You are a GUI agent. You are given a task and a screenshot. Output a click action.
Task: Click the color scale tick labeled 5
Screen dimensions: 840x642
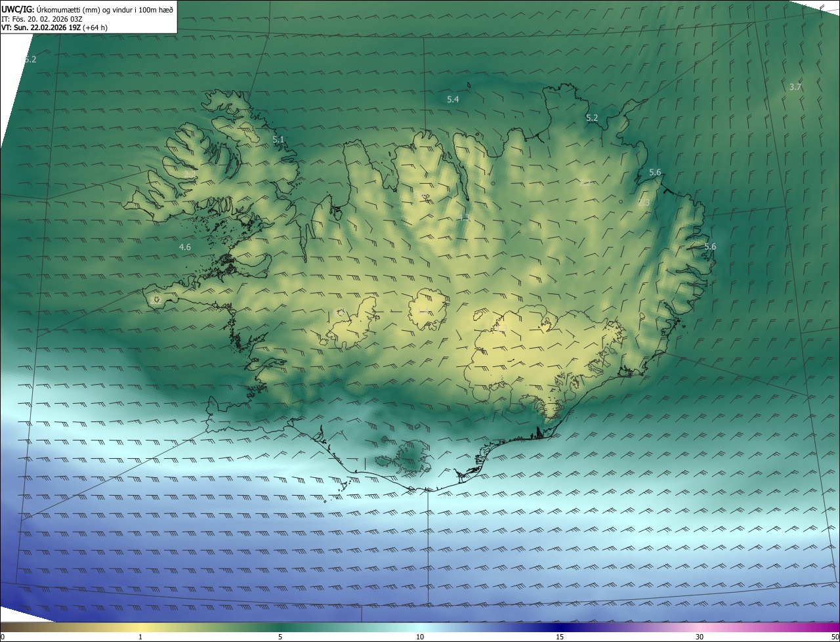280,637
